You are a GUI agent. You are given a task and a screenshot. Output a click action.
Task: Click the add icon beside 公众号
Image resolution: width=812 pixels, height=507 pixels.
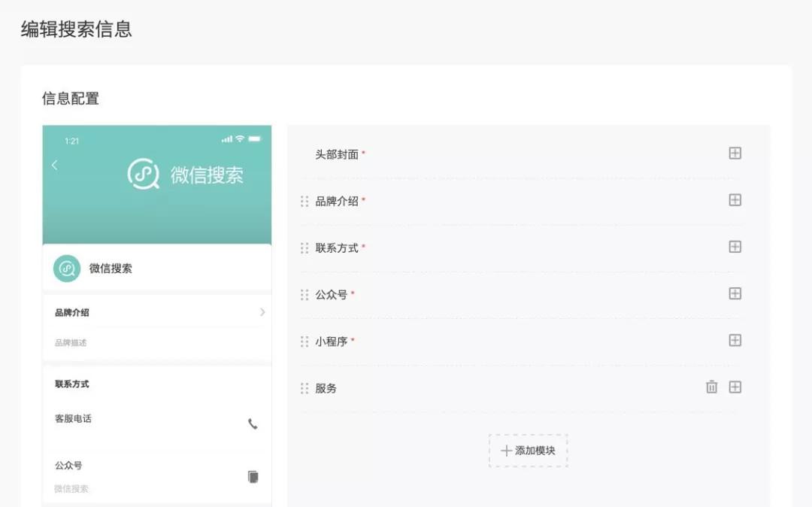[735, 293]
